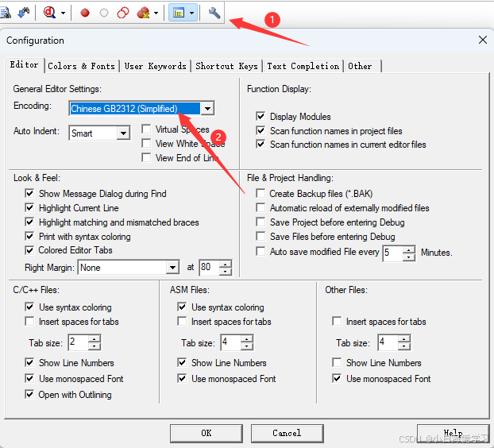Toggle Scan function names in project files
Screen dimensions: 494x448
261,130
